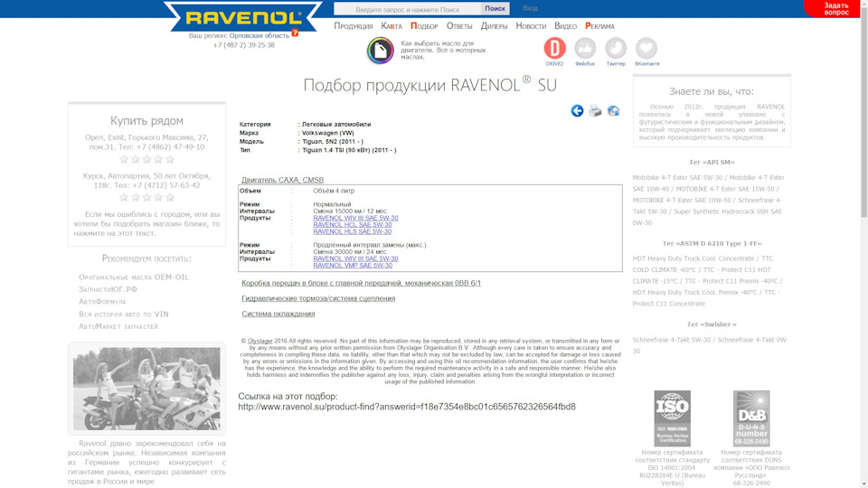868x488 pixels.
Task: Open the VKontakte heart icon
Action: click(x=646, y=49)
